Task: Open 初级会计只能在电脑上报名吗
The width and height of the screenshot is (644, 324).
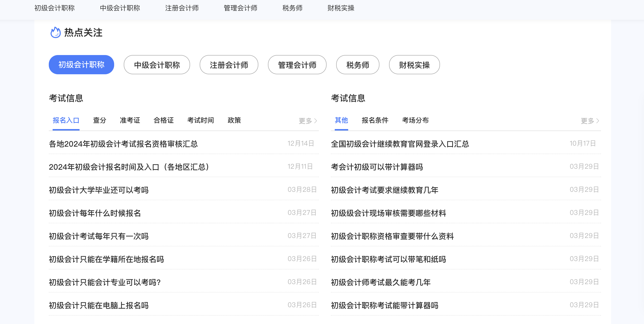Action: [x=99, y=305]
